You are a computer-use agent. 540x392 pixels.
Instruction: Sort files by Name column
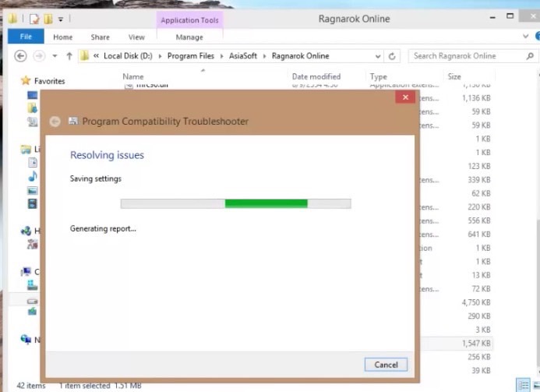click(x=133, y=76)
